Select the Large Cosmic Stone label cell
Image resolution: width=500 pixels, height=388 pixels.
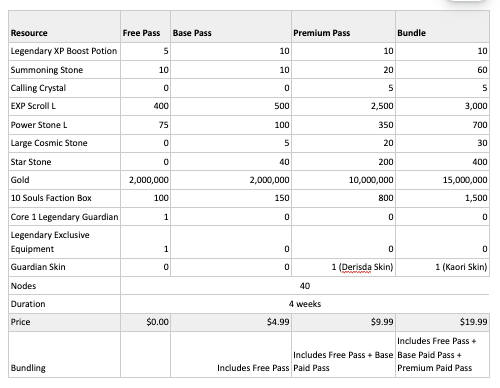click(64, 143)
